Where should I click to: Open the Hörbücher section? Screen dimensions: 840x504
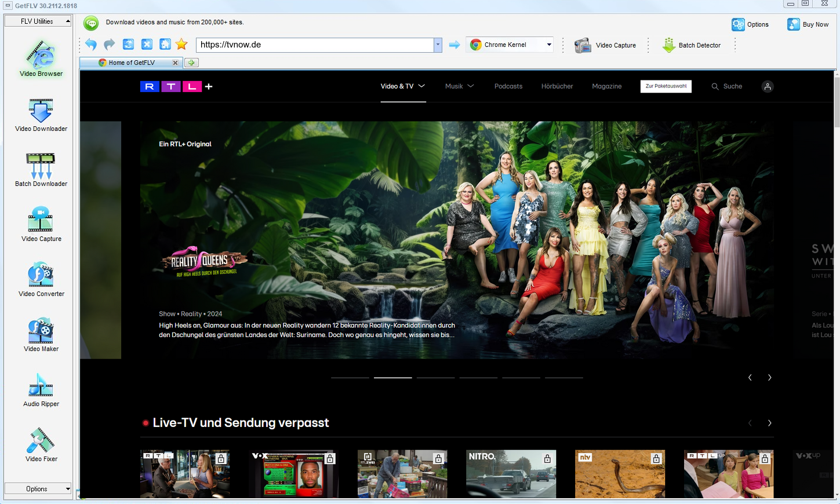pos(557,86)
